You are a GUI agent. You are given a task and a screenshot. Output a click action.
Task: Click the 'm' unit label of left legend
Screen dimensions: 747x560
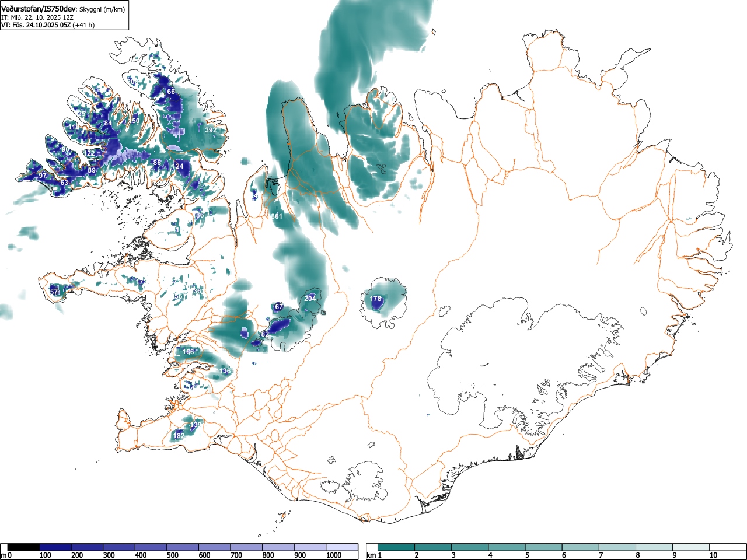[4, 555]
